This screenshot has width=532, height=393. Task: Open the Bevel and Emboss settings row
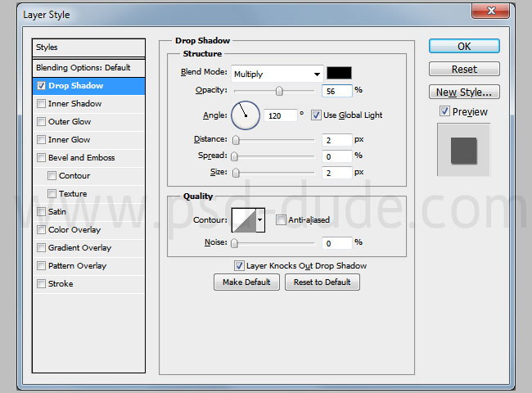tap(88, 158)
